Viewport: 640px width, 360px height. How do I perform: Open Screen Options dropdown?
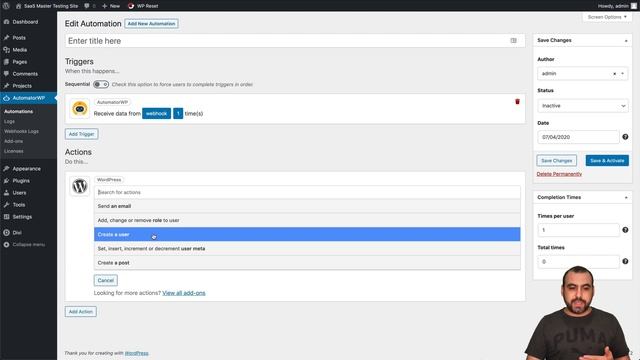[607, 17]
